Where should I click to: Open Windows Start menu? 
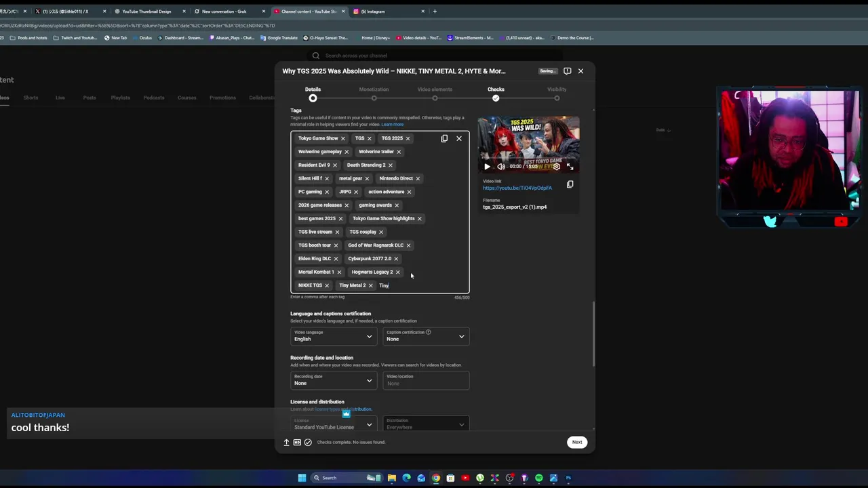pos(302,478)
